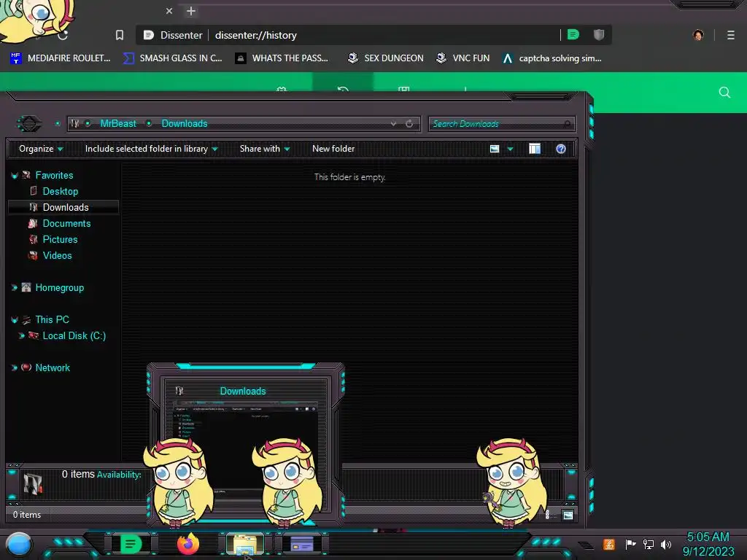
Task: Open the purple window app in taskbar
Action: (x=302, y=544)
